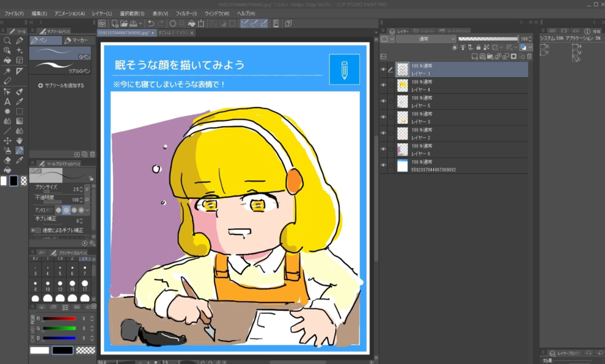Open the フィルター(I) menu
This screenshot has height=364, width=605.
pos(186,13)
